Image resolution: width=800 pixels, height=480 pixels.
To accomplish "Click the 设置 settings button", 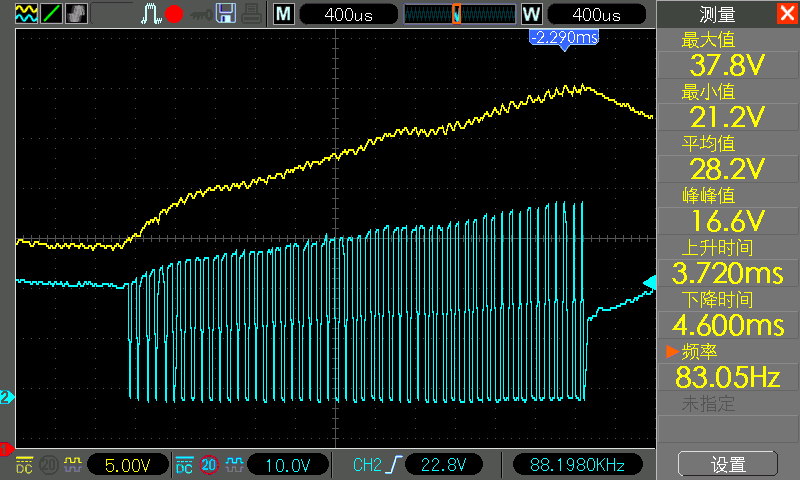I will point(728,464).
